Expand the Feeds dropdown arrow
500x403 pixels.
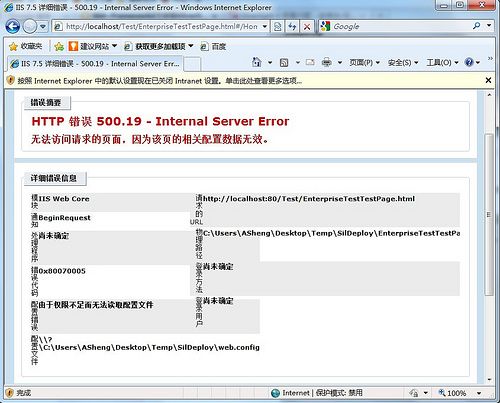(298, 62)
